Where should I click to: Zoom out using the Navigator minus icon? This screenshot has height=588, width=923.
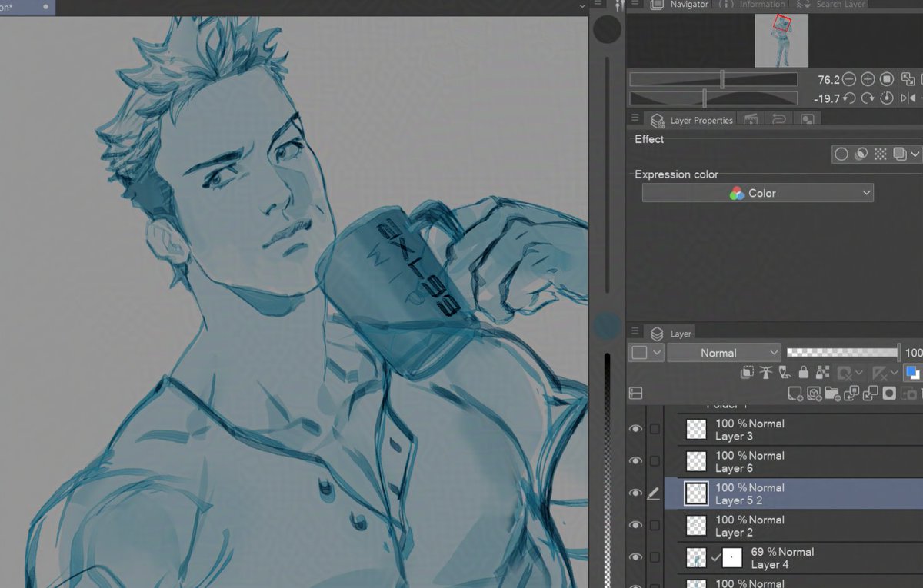(849, 79)
